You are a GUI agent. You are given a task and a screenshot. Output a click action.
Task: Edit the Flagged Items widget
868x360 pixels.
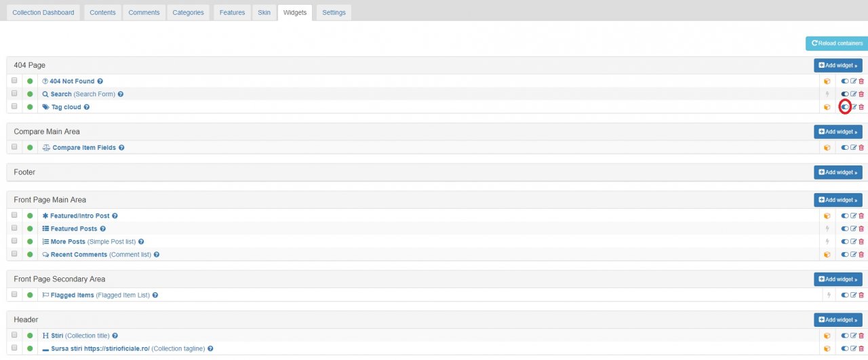coord(854,296)
